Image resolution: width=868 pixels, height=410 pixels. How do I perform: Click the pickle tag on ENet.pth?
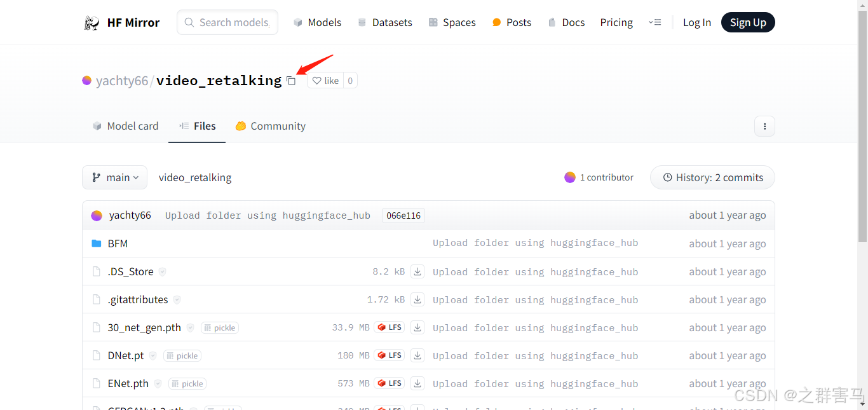tap(187, 384)
